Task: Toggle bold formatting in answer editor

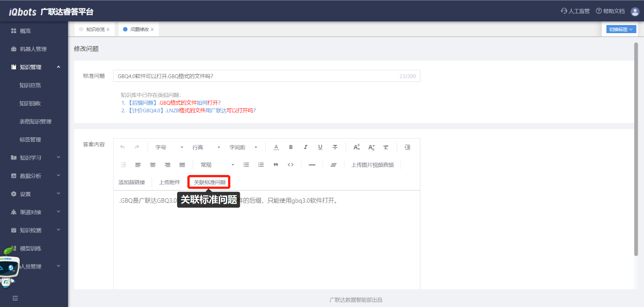Action: 291,147
